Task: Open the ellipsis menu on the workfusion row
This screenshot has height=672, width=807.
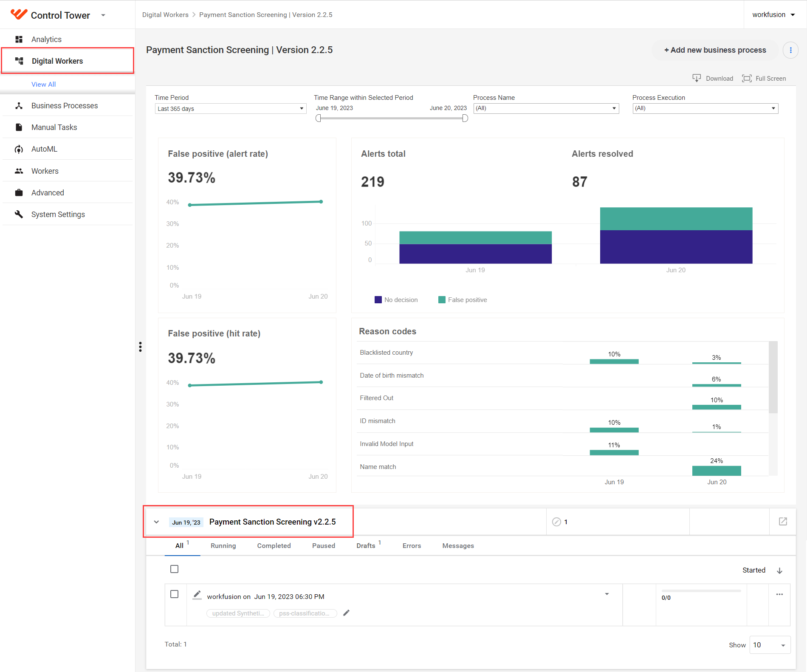Action: point(779,594)
